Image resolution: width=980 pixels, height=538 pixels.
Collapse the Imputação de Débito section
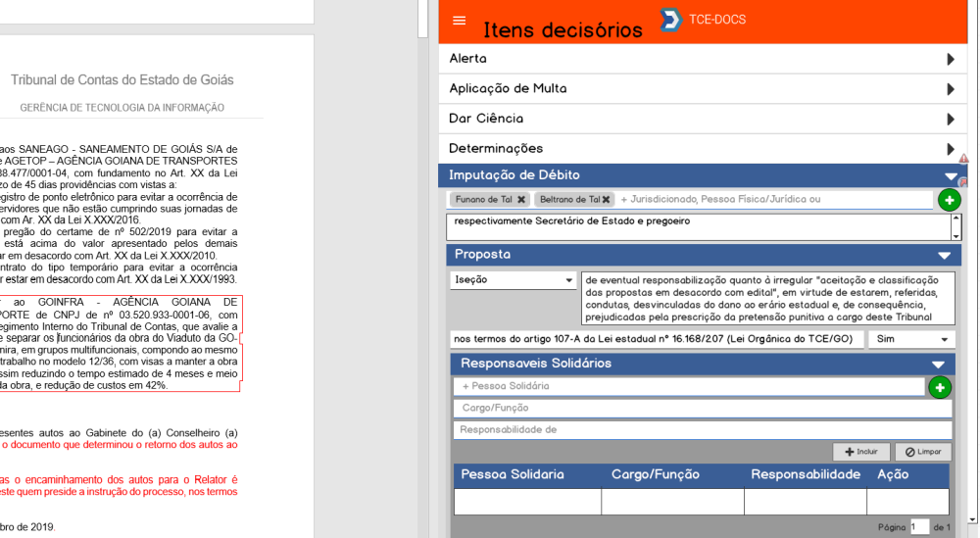click(x=950, y=176)
